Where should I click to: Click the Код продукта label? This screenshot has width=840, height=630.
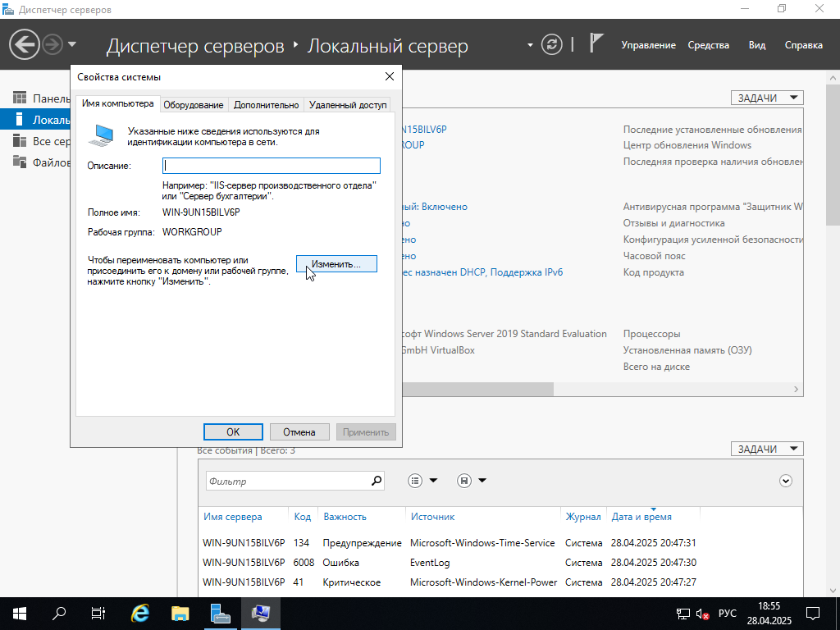tap(653, 272)
